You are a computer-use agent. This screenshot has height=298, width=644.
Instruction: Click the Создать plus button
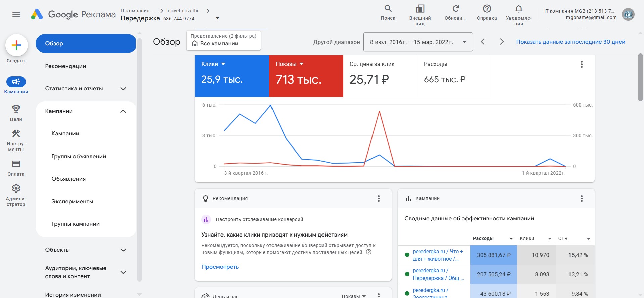pos(16,45)
